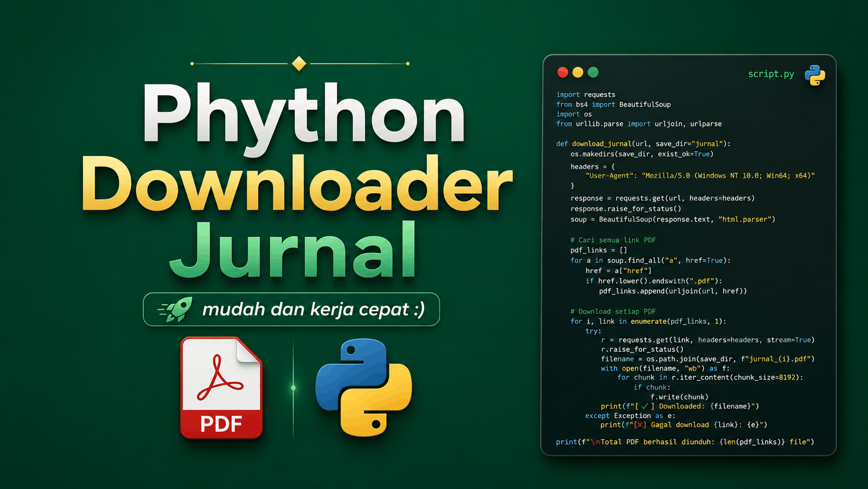This screenshot has width=868, height=489.
Task: Click the 'Downloaded: {filename}' print line
Action: pos(680,406)
